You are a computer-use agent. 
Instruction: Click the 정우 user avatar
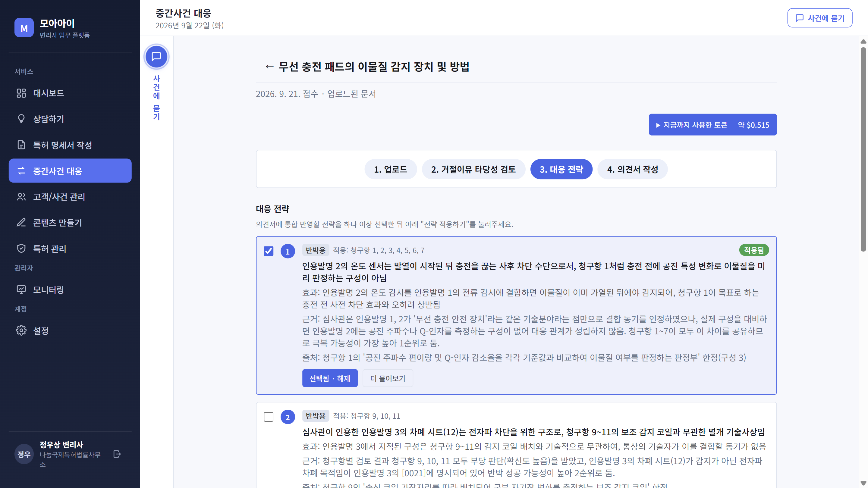24,454
